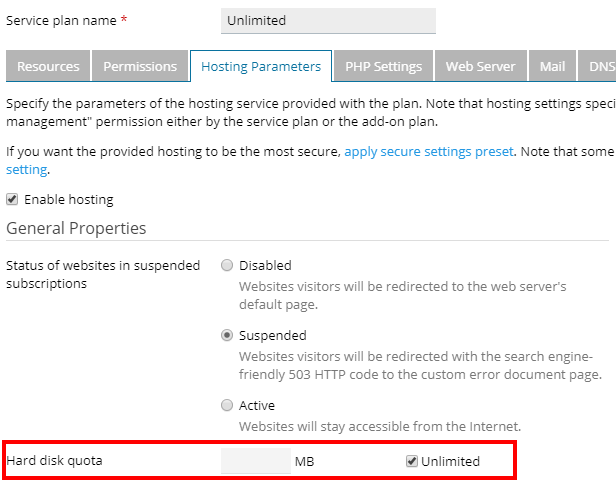The image size is (616, 482).
Task: Click the 'Hard disk quota' label
Action: coord(54,461)
